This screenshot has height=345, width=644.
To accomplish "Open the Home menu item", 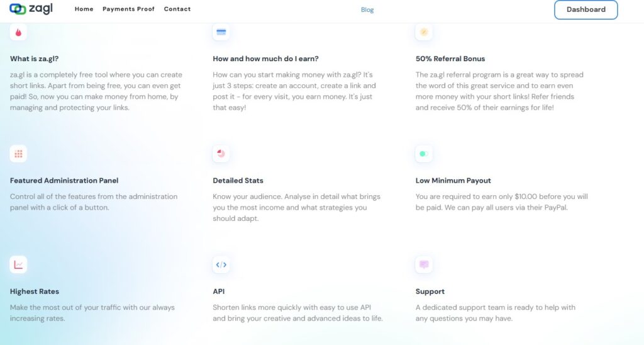I will [84, 9].
